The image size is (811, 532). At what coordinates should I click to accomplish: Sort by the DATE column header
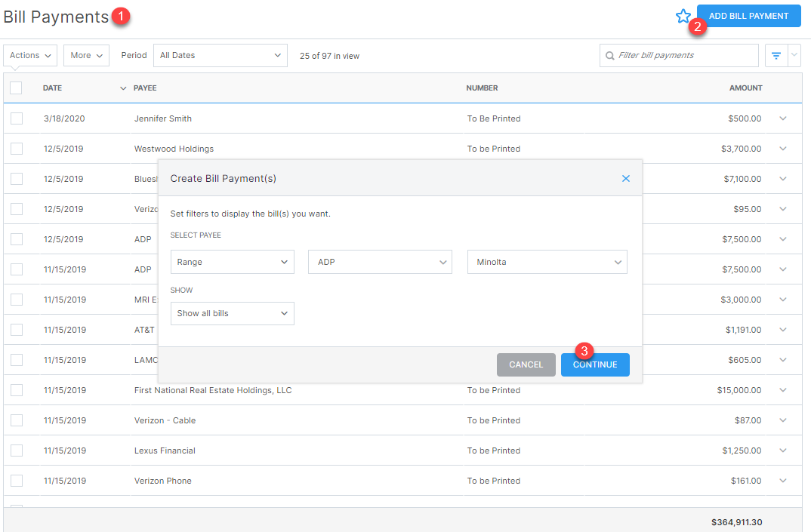pos(52,88)
